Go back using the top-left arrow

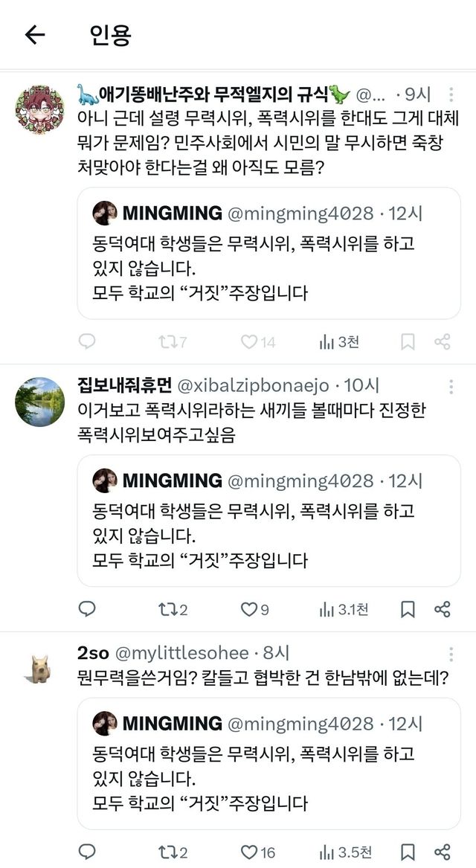click(x=35, y=35)
